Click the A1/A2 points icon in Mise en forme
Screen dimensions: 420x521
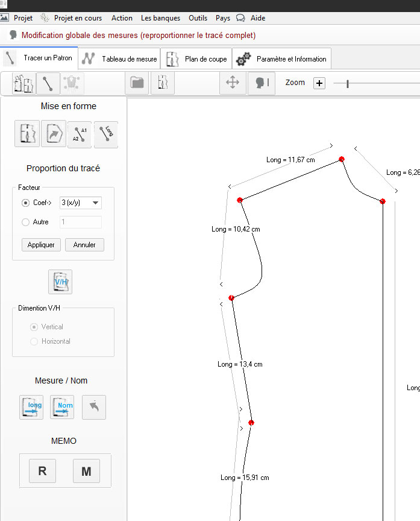(x=80, y=134)
